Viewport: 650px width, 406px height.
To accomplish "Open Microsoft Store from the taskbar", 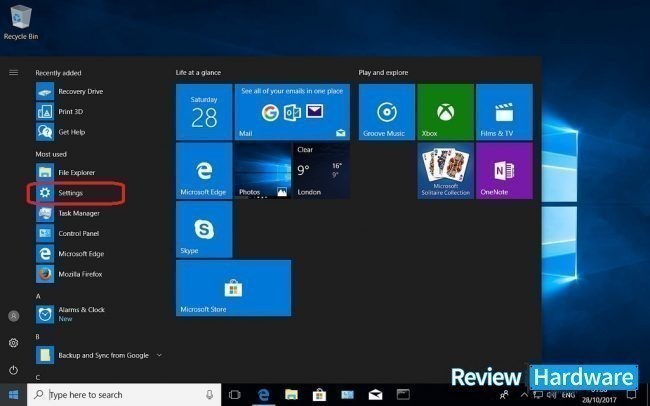I will [319, 394].
